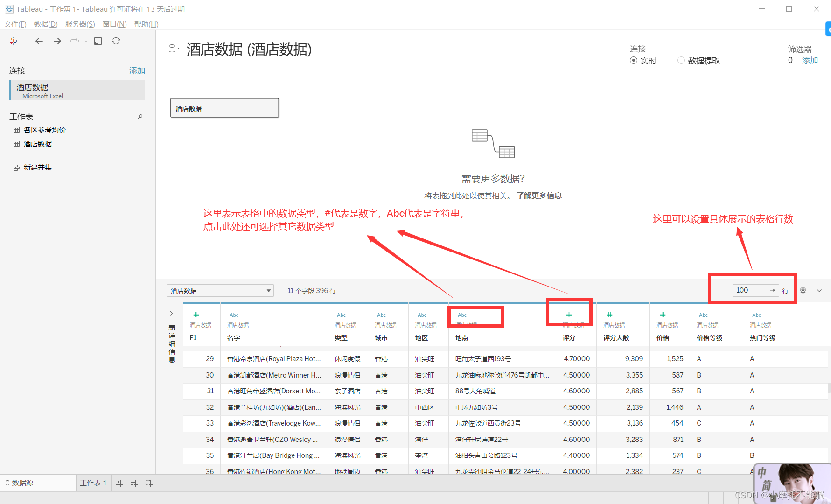Click the 价格等级 column header
Screen dimensions: 831x504
point(709,338)
